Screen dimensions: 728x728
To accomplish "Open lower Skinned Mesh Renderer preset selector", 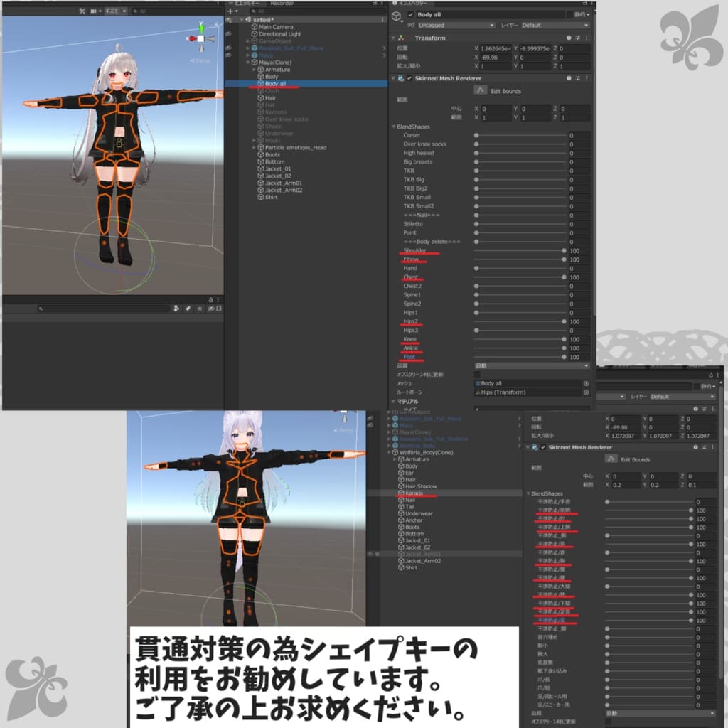I will (x=705, y=447).
